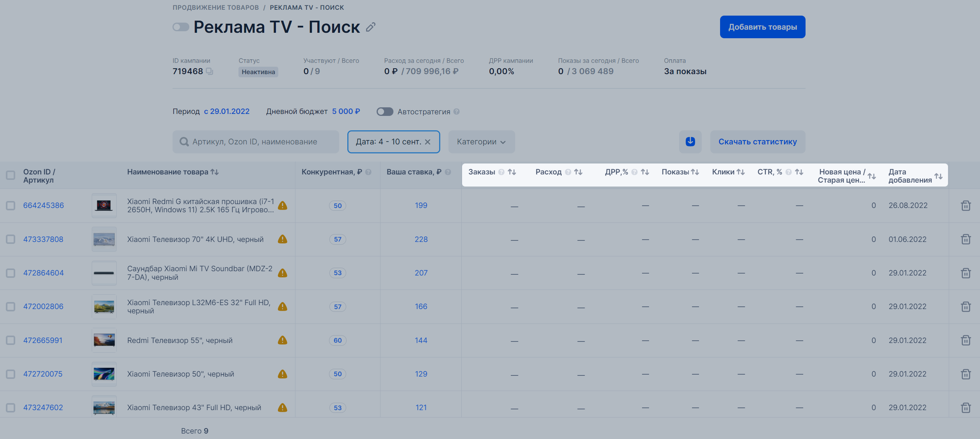Screen dimensions: 980x439
Task: Open Xiaomi Redmi G laptop thumbnail
Action: tap(104, 206)
